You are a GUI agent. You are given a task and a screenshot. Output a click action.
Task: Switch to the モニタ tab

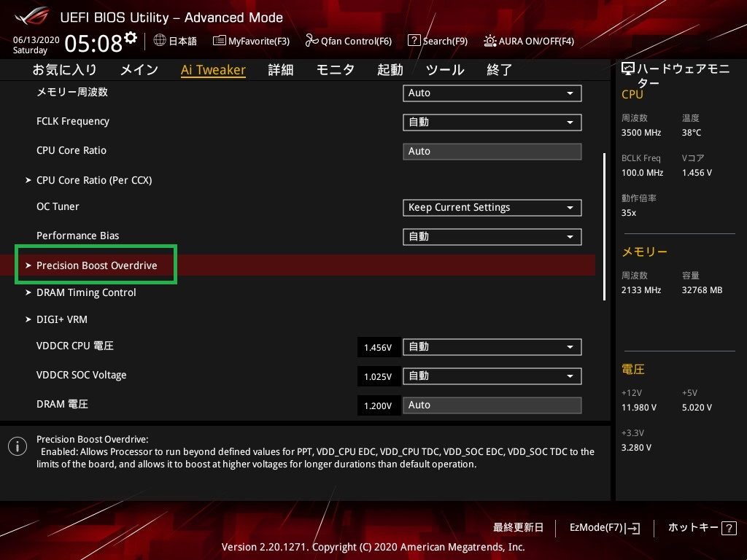pyautogui.click(x=336, y=70)
